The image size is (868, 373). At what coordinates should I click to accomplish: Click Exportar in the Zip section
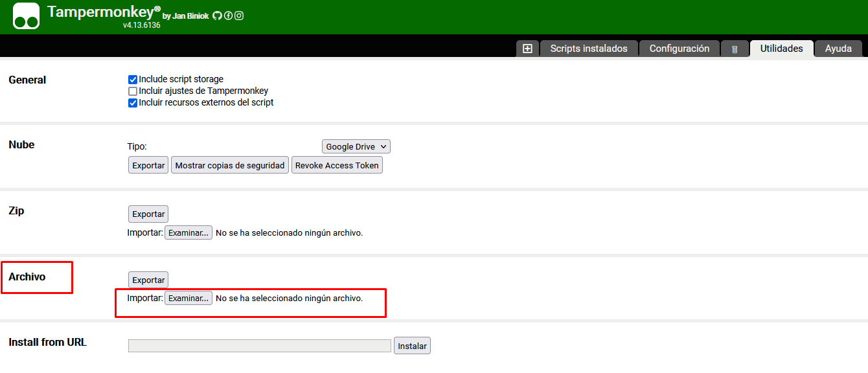148,214
